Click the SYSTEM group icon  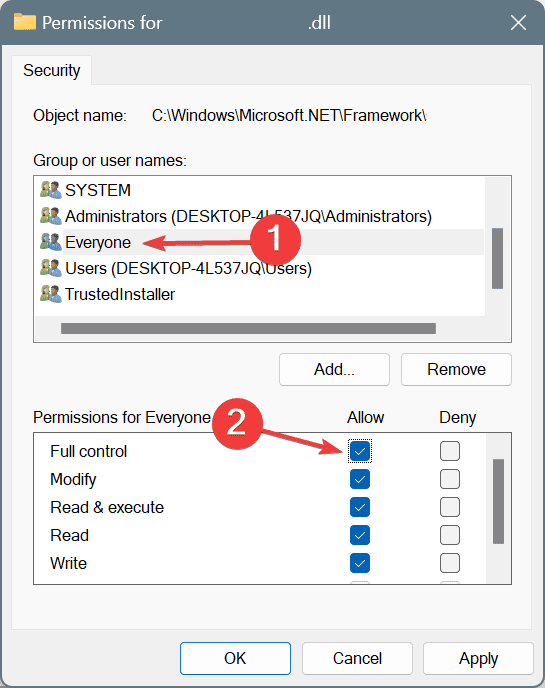(50, 190)
